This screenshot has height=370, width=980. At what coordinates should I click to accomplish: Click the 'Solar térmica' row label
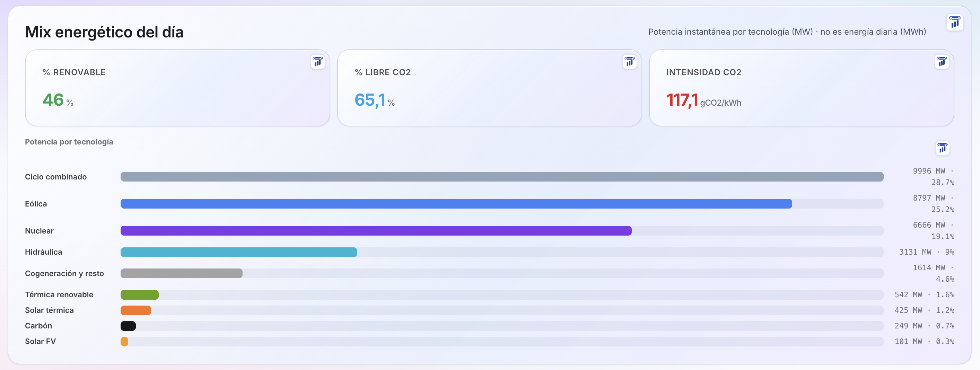tap(50, 310)
